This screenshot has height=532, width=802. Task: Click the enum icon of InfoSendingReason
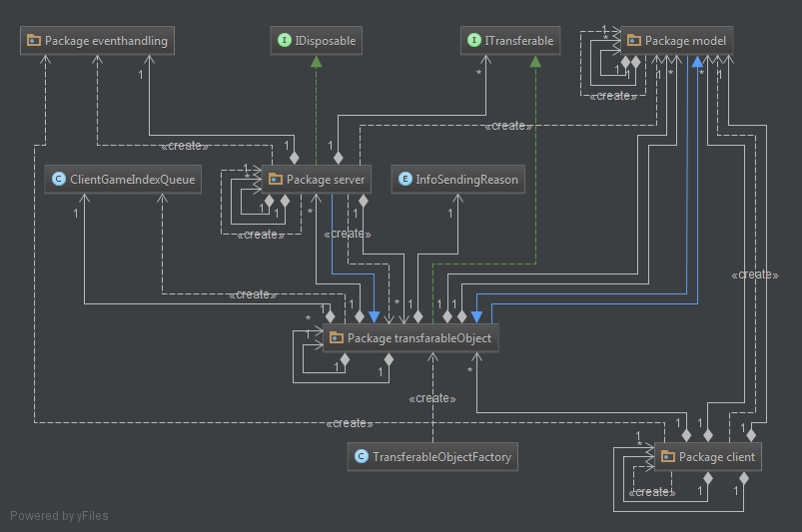tap(405, 179)
